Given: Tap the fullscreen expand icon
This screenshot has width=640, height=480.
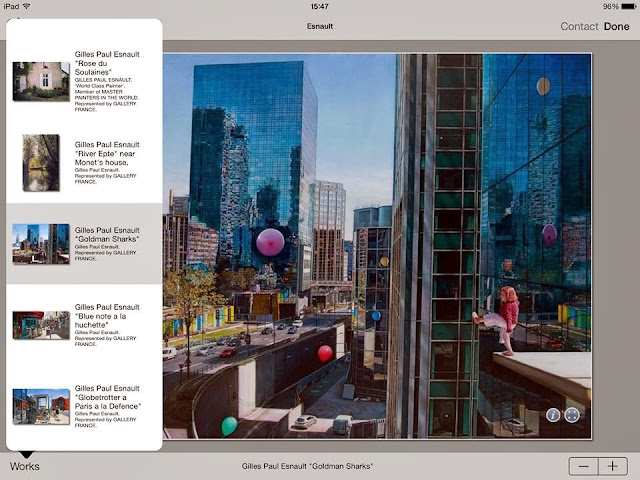Looking at the screenshot, I should (x=572, y=415).
